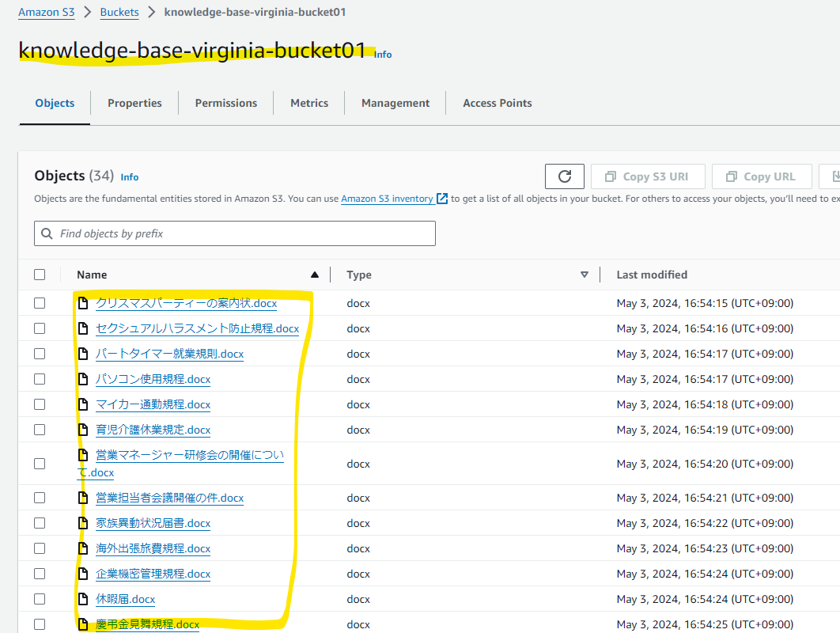
Task: Switch to the Properties tab
Action: (134, 103)
